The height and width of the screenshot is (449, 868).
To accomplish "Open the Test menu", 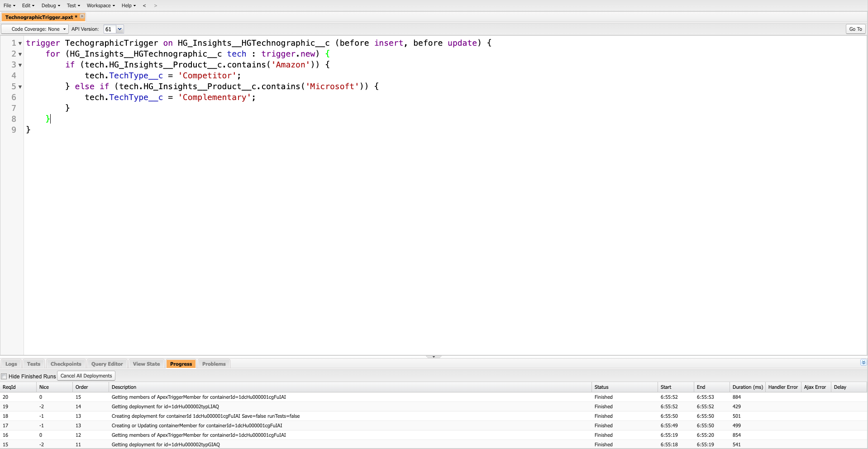I will [x=73, y=5].
